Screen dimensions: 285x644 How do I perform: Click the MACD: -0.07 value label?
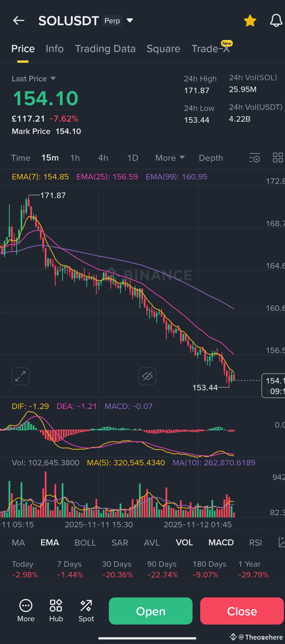coord(129,406)
